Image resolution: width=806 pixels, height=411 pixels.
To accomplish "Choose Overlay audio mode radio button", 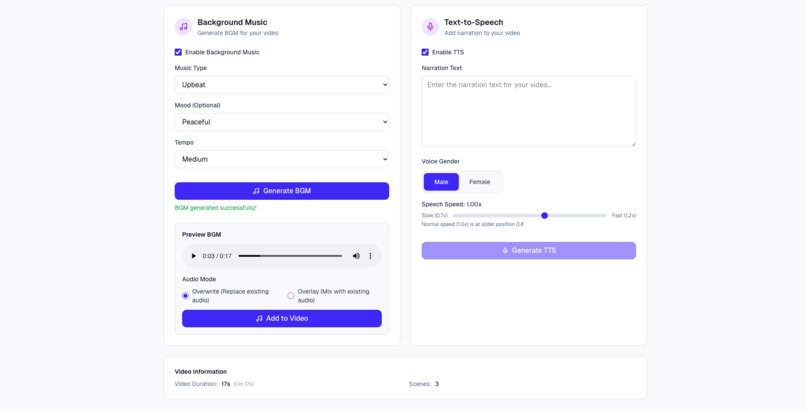I will 291,296.
